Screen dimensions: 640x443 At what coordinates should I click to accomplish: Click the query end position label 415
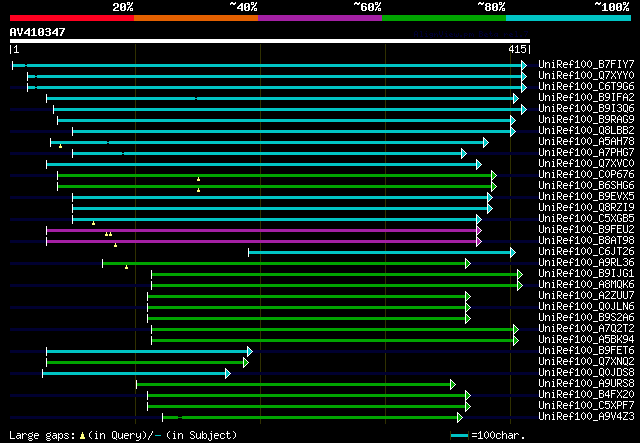pyautogui.click(x=517, y=49)
